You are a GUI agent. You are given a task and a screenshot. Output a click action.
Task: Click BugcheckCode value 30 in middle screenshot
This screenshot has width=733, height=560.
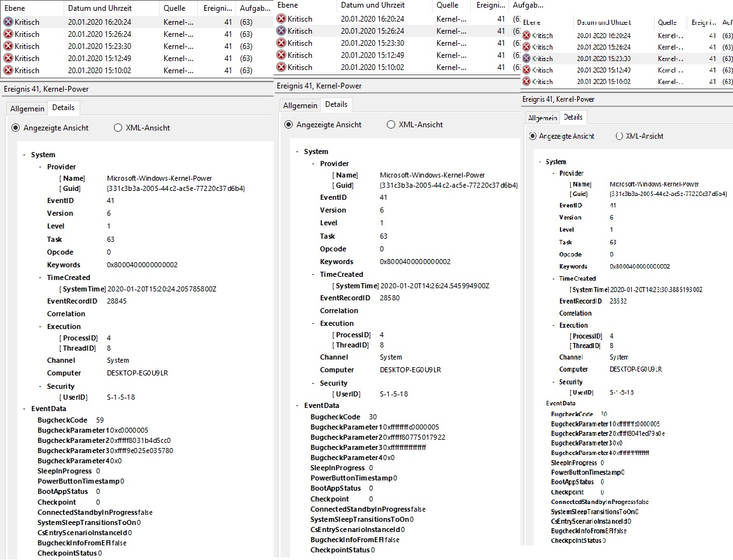[373, 417]
